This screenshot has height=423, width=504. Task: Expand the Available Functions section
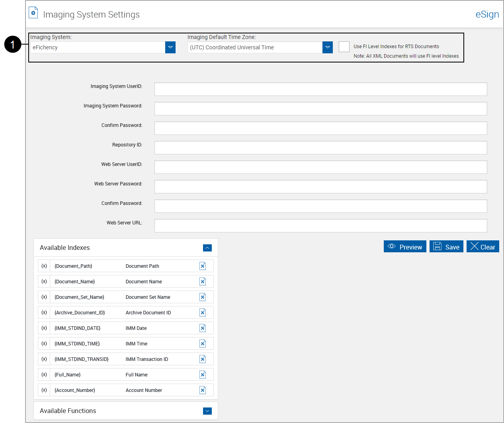pos(207,411)
